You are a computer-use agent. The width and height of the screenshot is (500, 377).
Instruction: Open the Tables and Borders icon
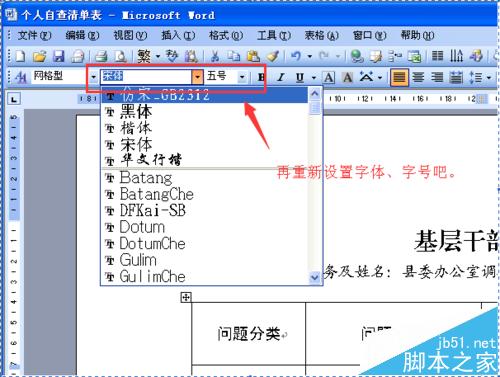(376, 56)
